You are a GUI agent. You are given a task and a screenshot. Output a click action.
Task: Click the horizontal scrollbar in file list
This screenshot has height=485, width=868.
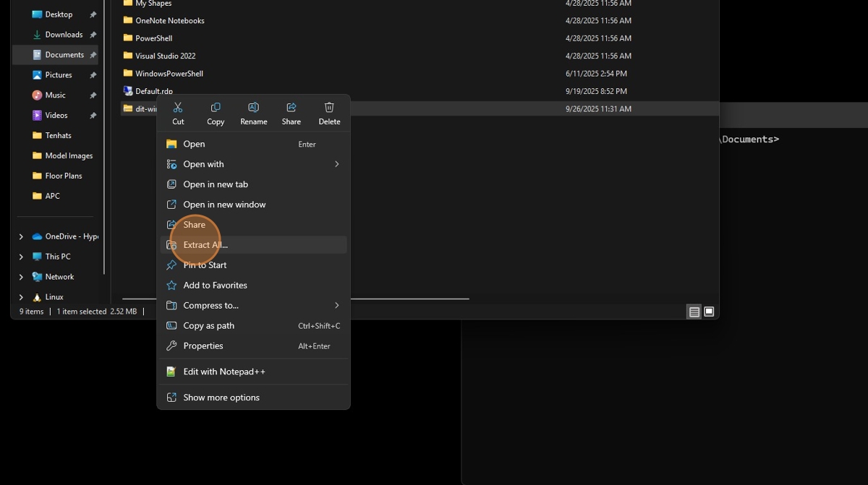tap(405, 299)
